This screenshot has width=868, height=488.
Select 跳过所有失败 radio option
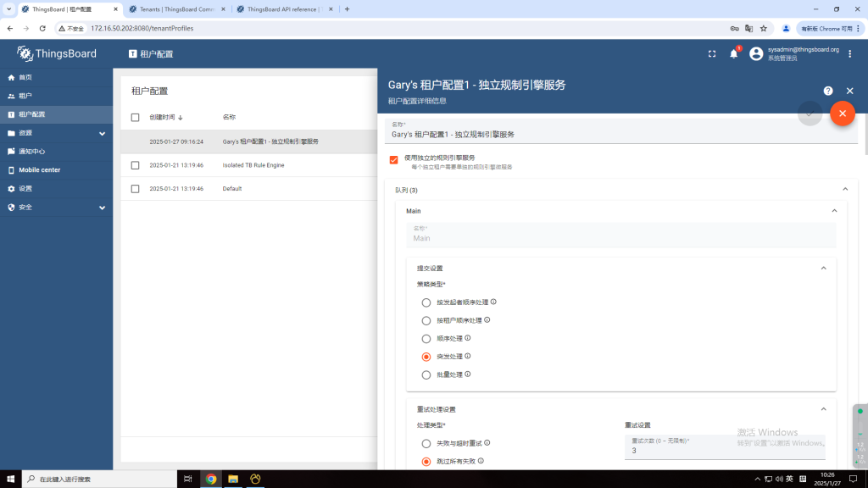(x=426, y=462)
